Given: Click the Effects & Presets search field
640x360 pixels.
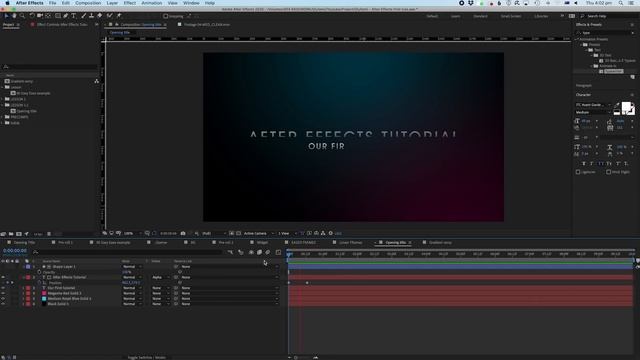Looking at the screenshot, I should coord(605,33).
